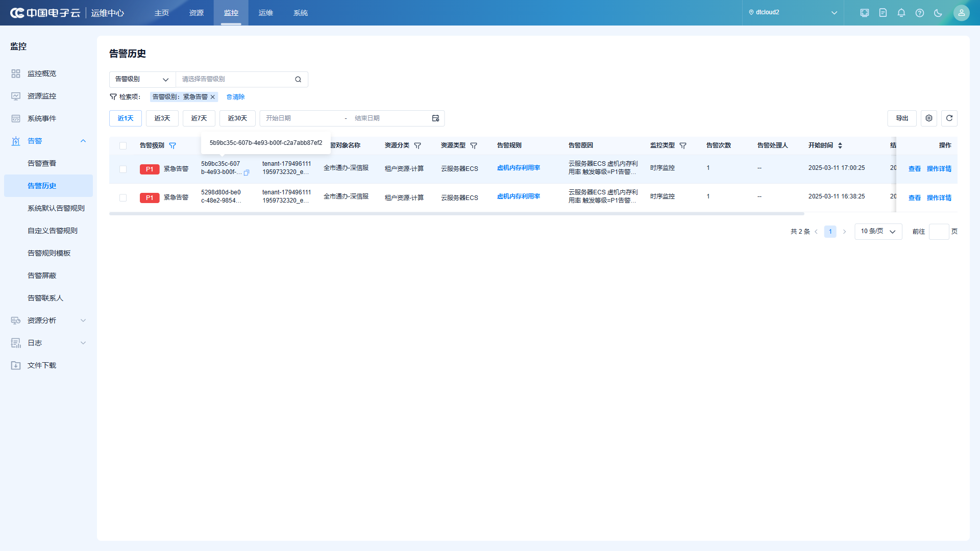Sort by 开始时间 column
This screenshot has height=551, width=980.
click(x=840, y=146)
